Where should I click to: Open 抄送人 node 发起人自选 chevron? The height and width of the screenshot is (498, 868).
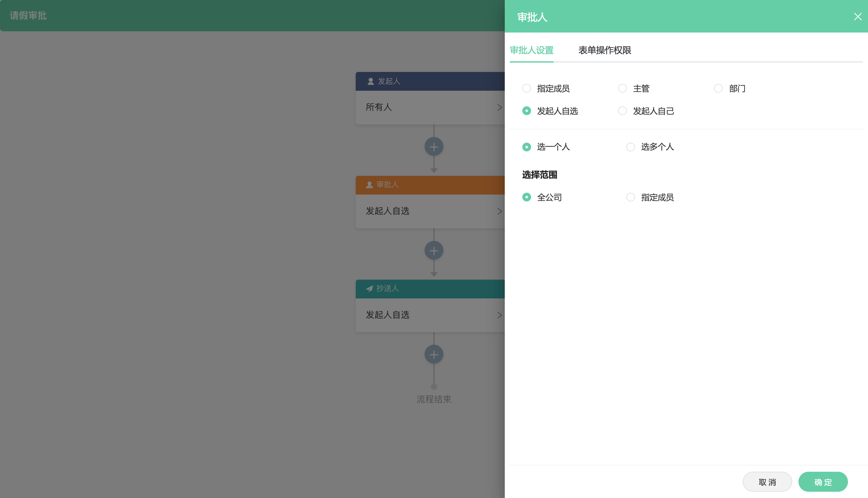click(499, 315)
